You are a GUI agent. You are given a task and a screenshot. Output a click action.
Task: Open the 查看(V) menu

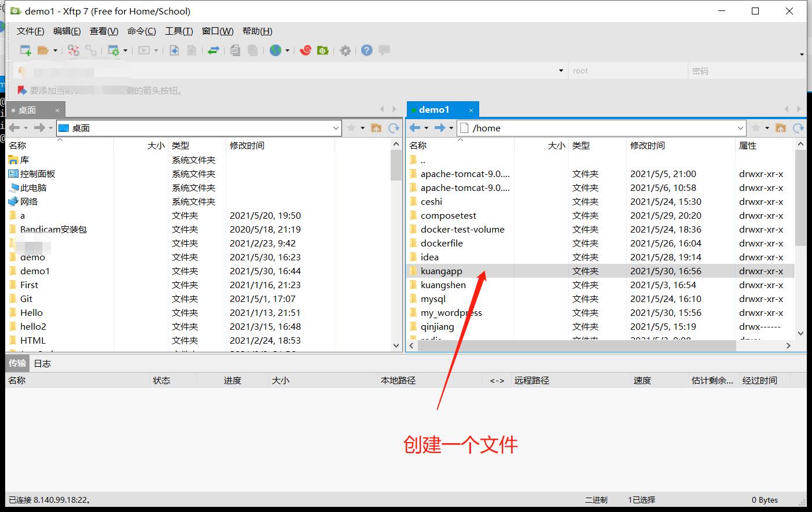pyautogui.click(x=104, y=31)
